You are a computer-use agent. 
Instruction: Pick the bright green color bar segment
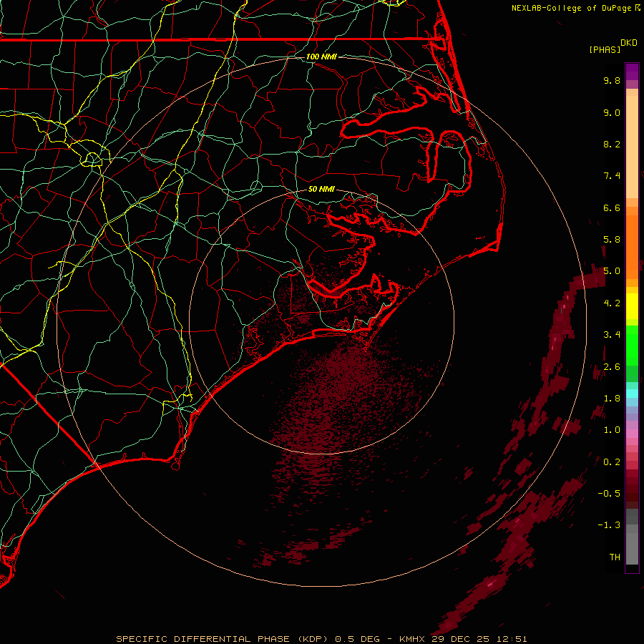[632, 345]
